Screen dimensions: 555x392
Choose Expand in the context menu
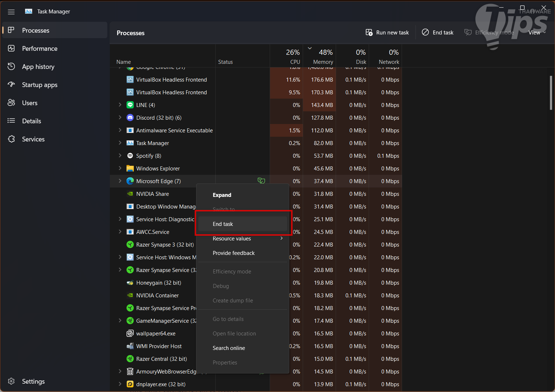(x=243, y=195)
